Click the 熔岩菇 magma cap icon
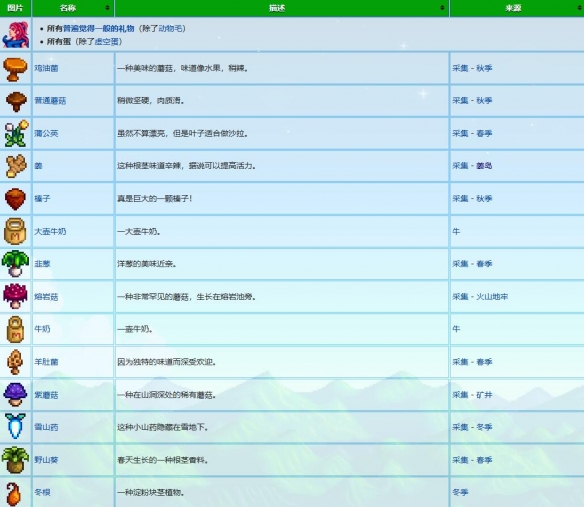Viewport: 584px width, 507px height. tap(15, 297)
